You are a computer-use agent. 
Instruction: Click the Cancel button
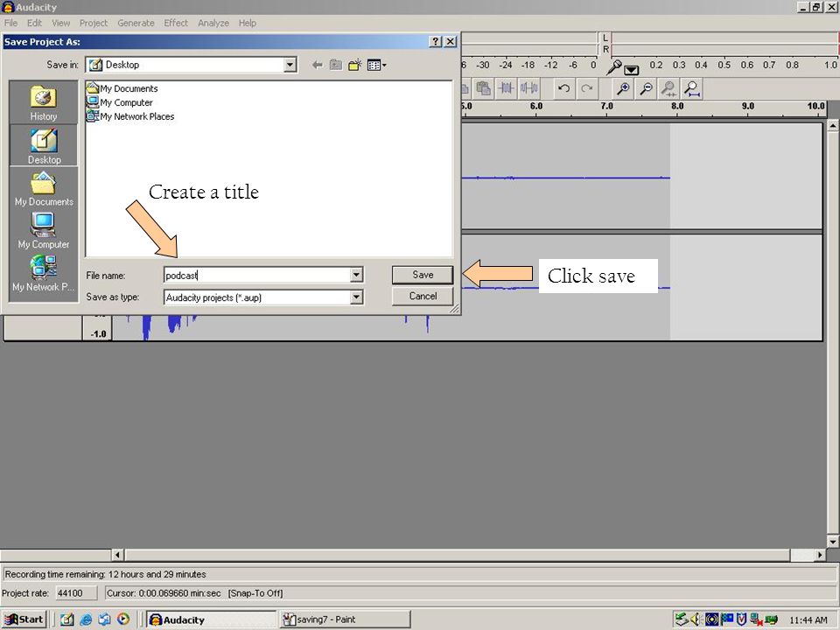click(x=423, y=297)
